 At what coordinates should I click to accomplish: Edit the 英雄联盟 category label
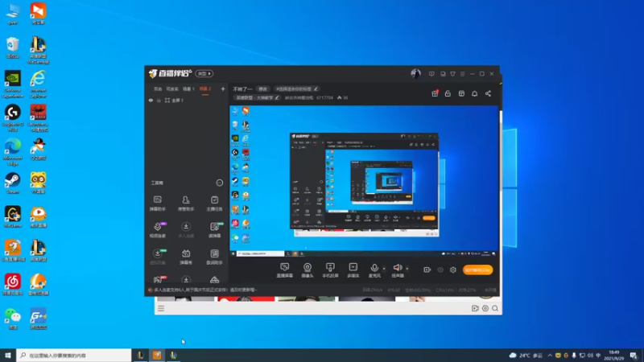click(257, 97)
